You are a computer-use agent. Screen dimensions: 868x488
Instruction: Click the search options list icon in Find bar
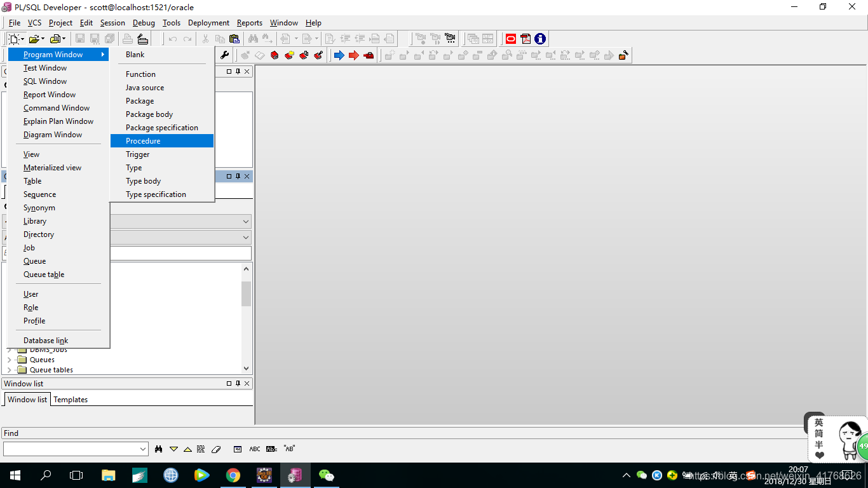pos(238,449)
